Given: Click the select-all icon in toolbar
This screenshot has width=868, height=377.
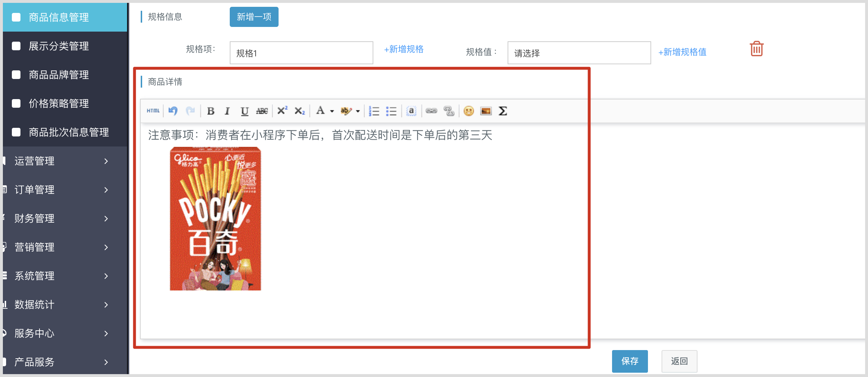Looking at the screenshot, I should tap(411, 111).
